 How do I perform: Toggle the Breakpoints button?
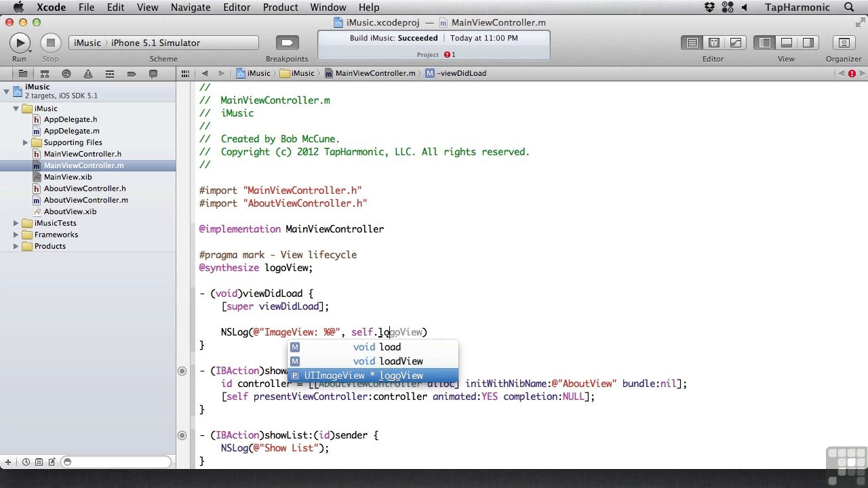(x=287, y=43)
